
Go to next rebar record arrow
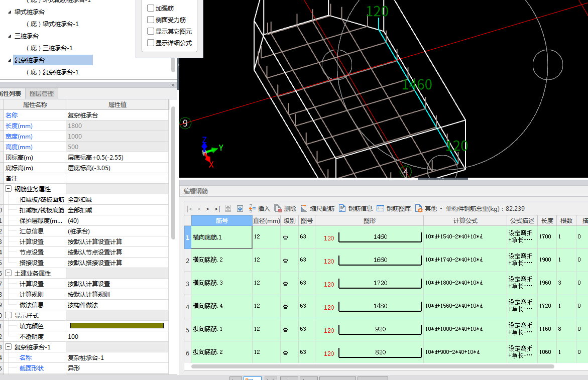[207, 209]
